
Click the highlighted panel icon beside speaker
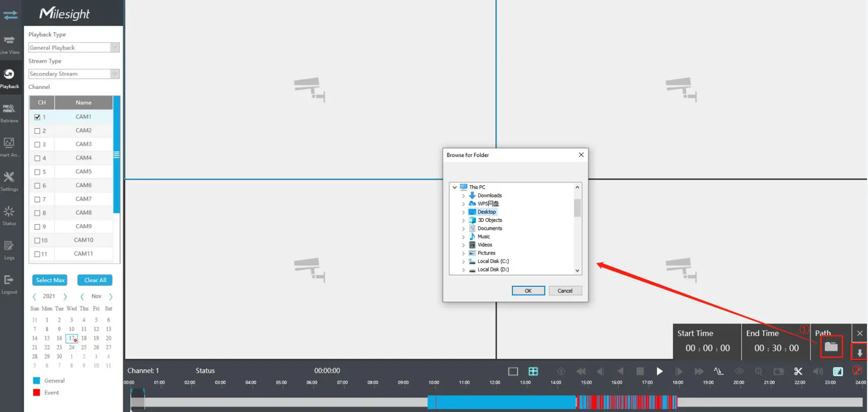[838, 372]
